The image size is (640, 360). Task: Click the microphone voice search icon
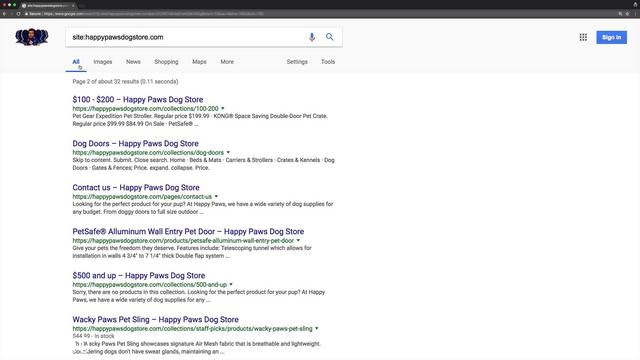tap(312, 37)
